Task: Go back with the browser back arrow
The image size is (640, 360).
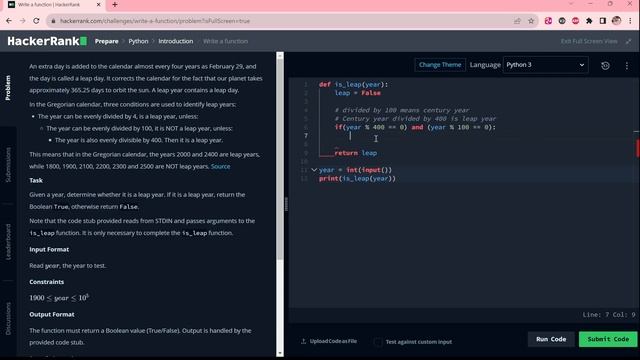Action: click(x=9, y=21)
